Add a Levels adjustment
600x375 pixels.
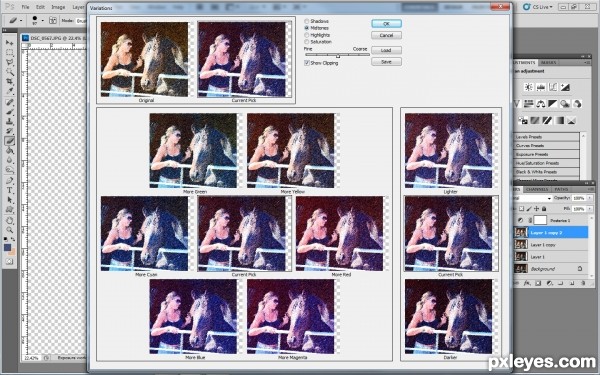[541, 87]
